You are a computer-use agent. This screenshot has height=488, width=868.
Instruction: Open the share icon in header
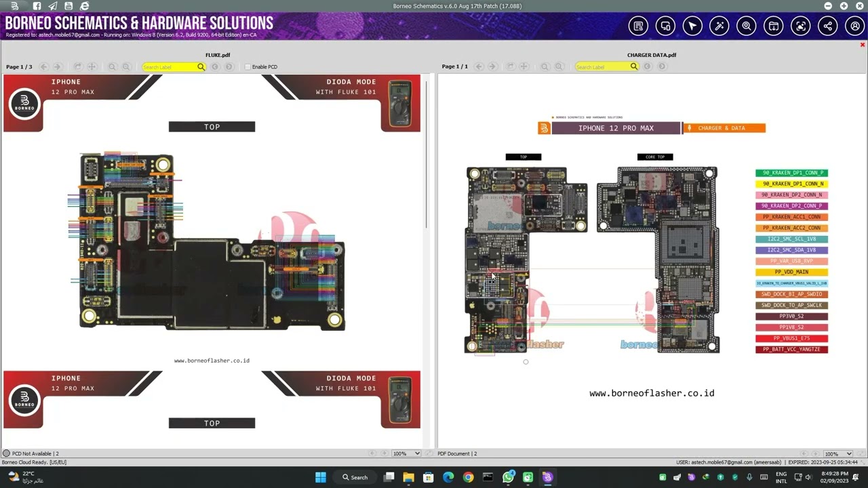pos(828,26)
